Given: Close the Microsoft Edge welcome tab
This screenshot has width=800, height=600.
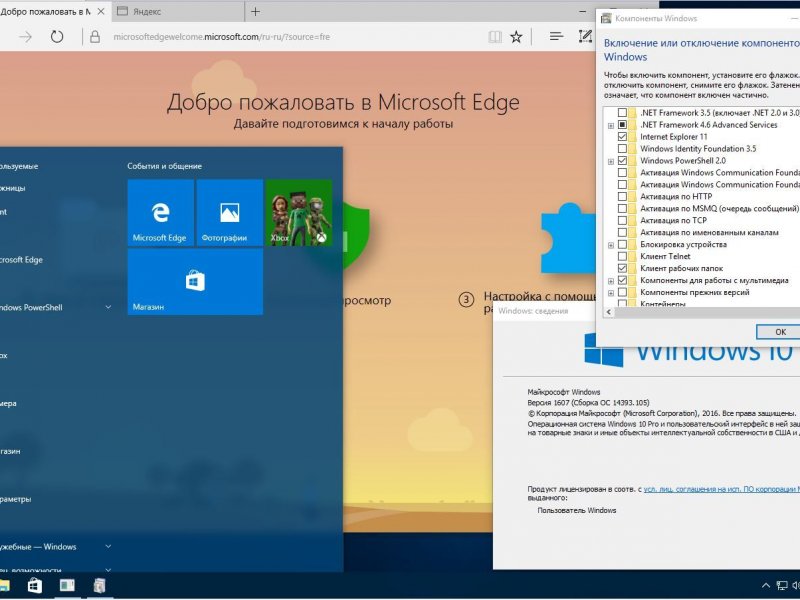Looking at the screenshot, I should [x=101, y=11].
